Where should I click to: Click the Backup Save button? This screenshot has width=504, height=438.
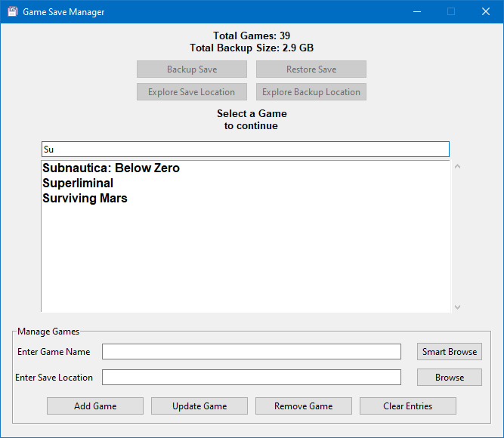click(x=192, y=69)
